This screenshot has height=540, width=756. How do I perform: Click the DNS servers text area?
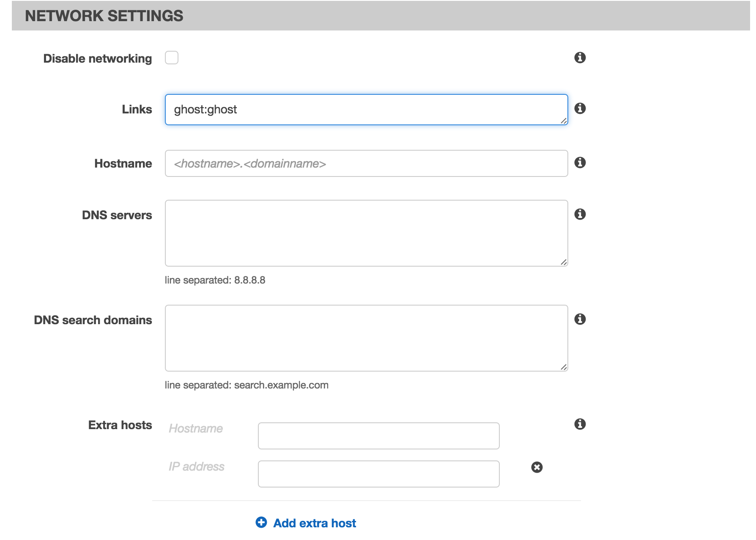pyautogui.click(x=366, y=233)
